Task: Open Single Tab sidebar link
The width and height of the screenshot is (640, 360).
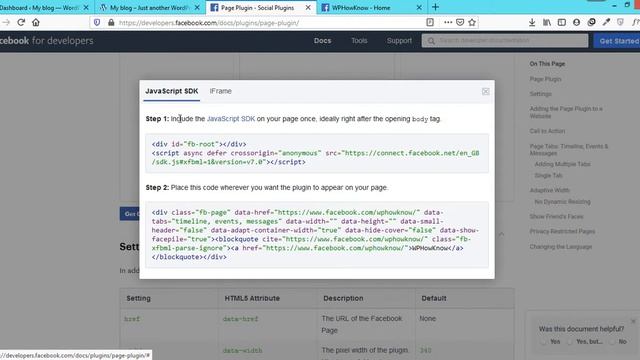Action: pos(549,176)
